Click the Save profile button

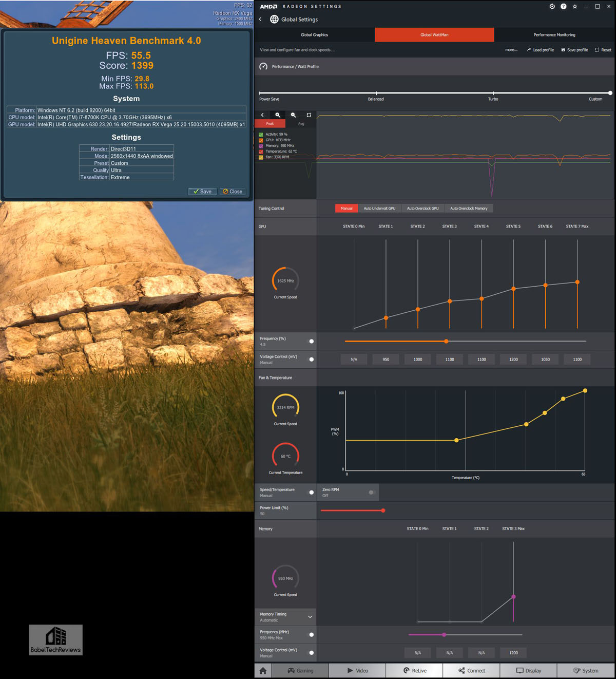point(574,50)
